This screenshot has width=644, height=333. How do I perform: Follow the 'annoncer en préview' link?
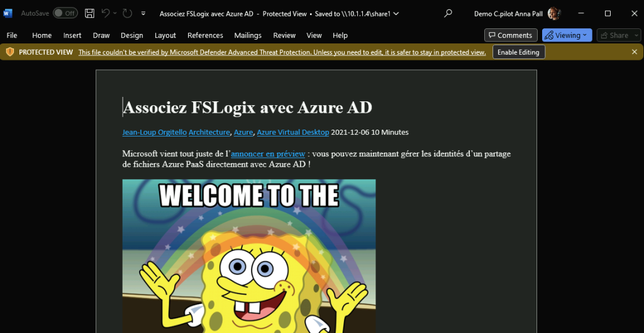click(x=268, y=154)
